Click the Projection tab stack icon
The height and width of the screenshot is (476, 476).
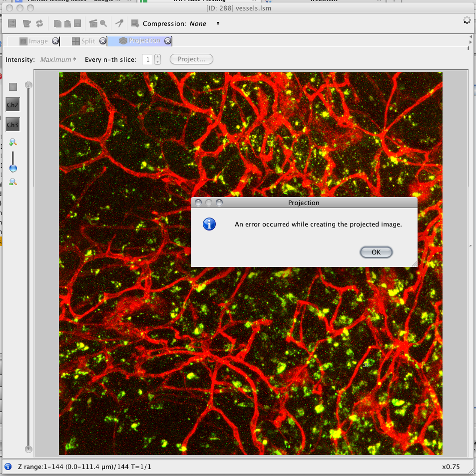click(123, 41)
